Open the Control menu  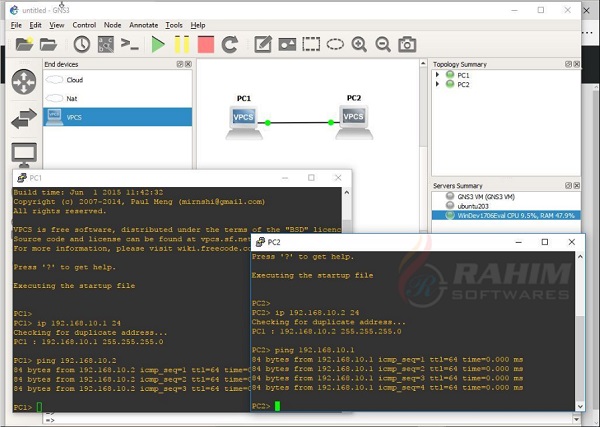(x=84, y=25)
